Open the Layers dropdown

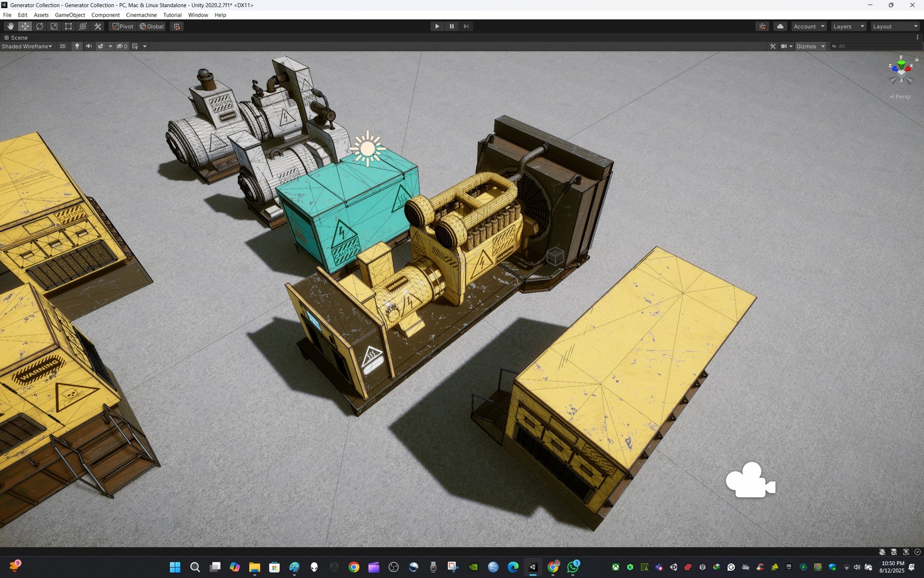pos(848,26)
